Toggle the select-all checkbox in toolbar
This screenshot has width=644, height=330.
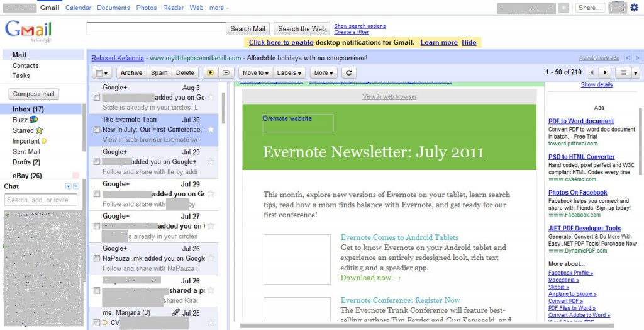pyautogui.click(x=99, y=73)
